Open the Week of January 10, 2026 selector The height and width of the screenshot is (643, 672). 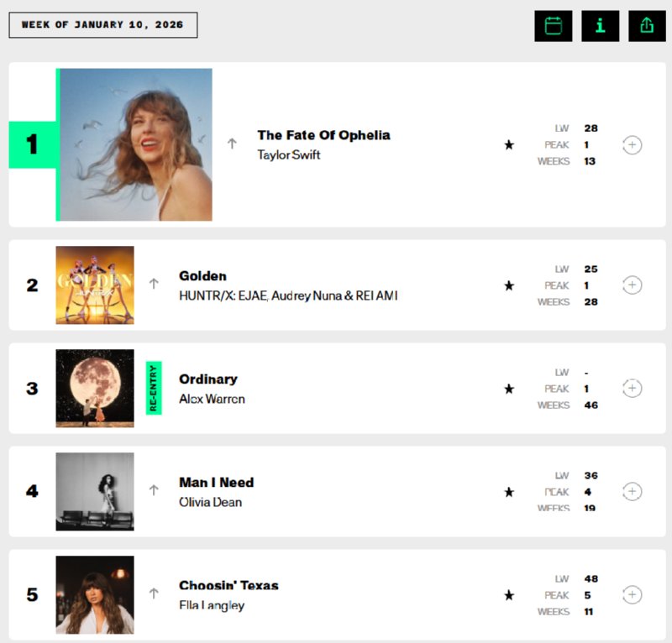click(x=102, y=25)
